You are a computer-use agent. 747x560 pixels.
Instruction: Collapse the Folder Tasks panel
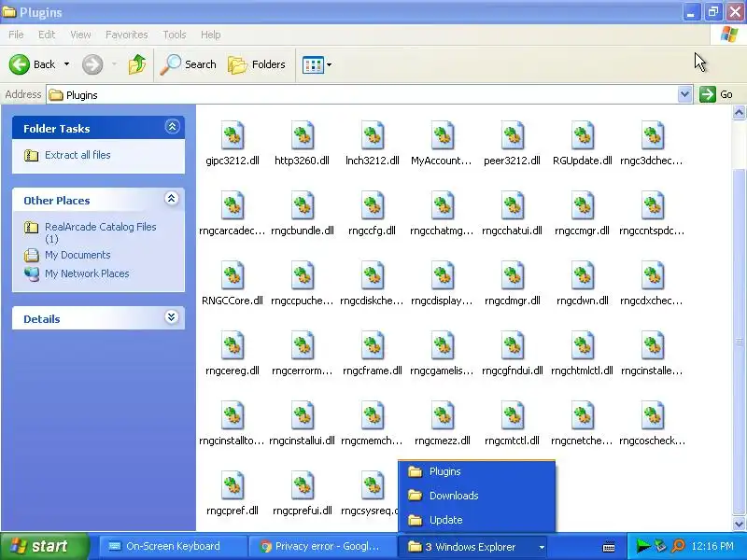172,127
